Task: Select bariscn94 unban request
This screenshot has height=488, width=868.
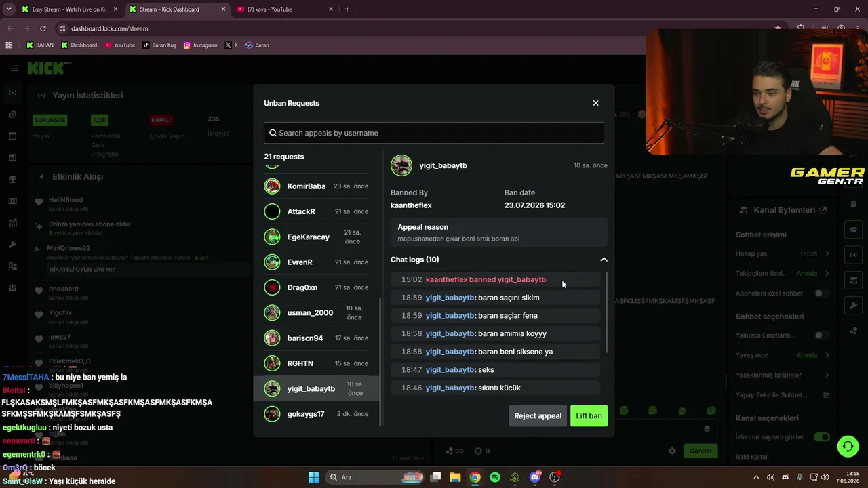Action: coord(316,338)
